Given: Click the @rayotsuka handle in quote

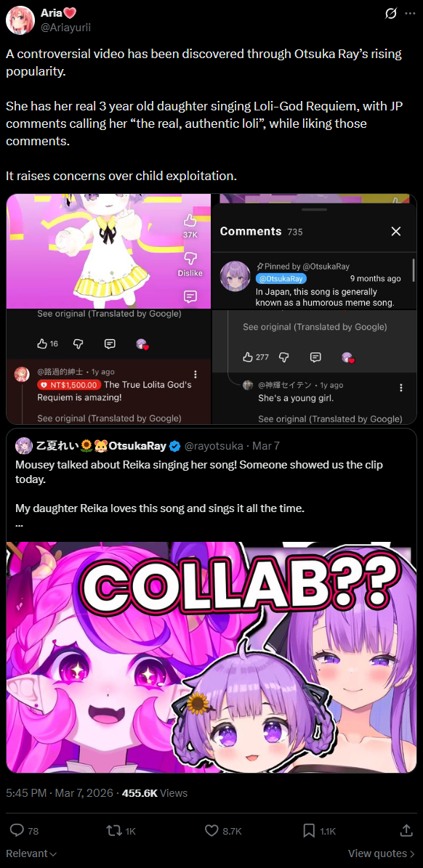Looking at the screenshot, I should point(212,446).
